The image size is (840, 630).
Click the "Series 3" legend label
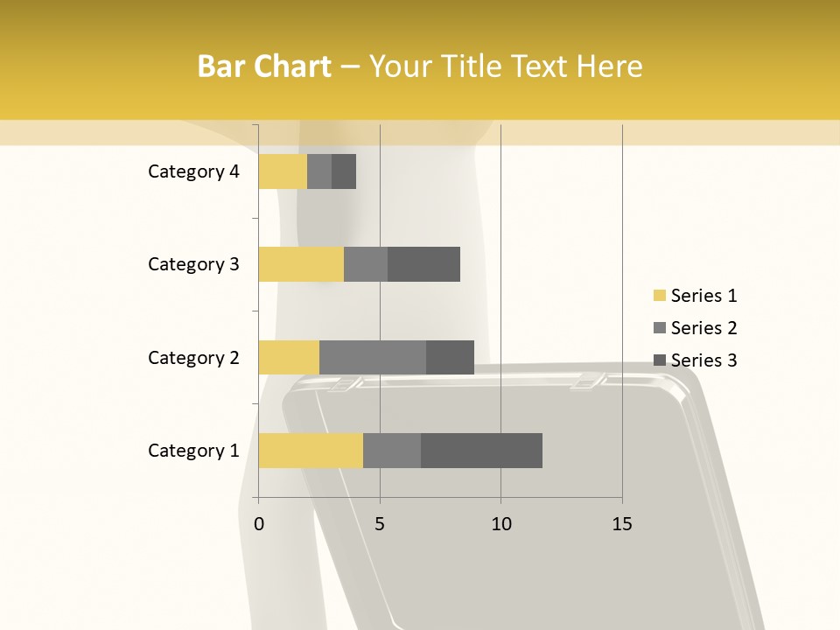click(x=703, y=360)
